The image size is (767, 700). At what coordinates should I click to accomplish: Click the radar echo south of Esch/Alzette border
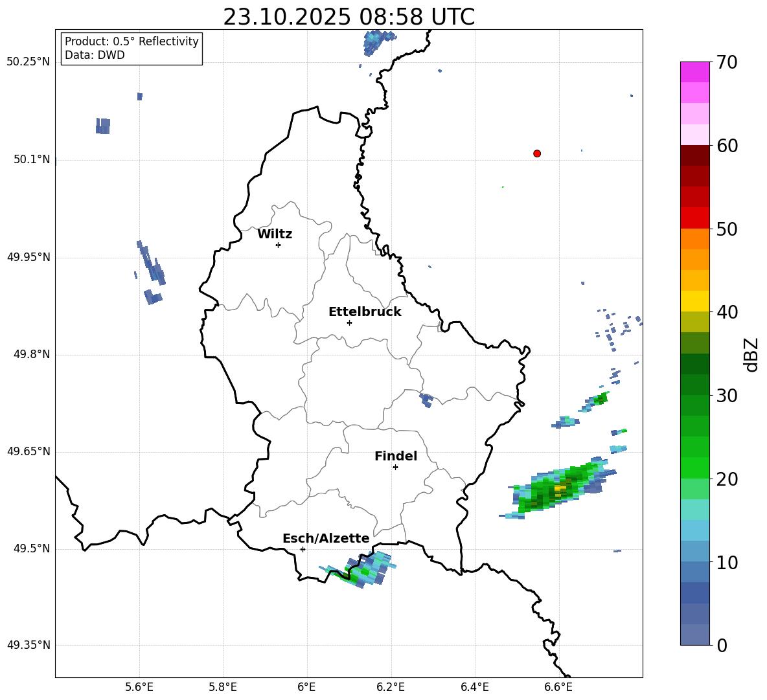click(x=358, y=569)
